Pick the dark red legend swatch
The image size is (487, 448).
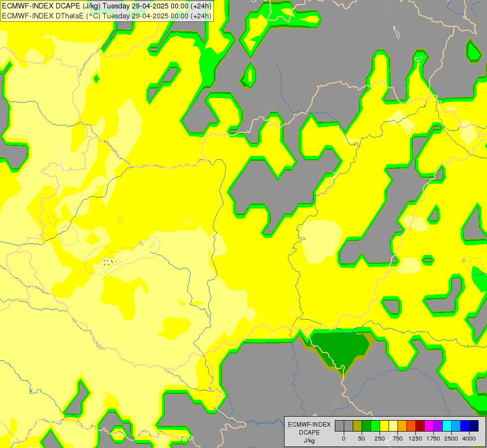point(420,426)
